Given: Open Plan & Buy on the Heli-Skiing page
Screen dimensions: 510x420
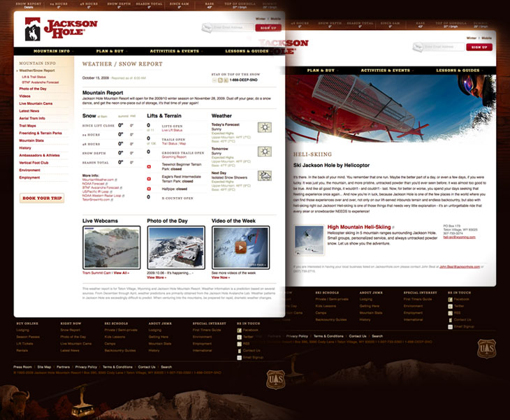Looking at the screenshot, I should click(x=321, y=71).
